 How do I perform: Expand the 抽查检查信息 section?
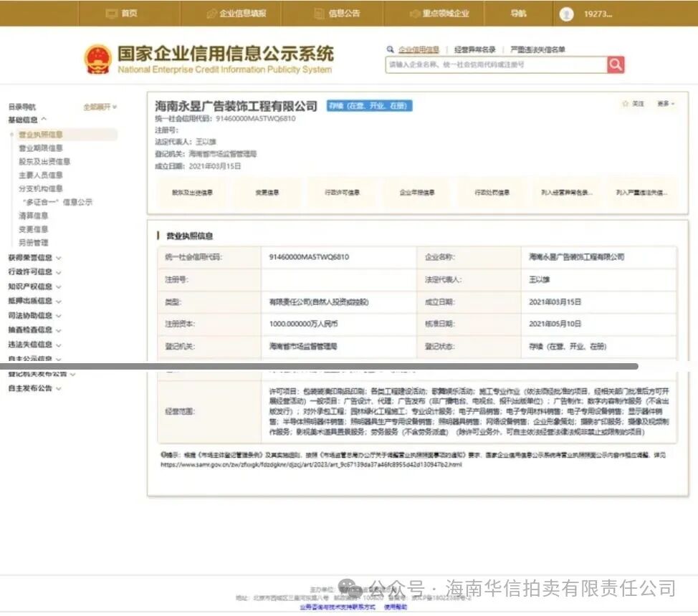[x=34, y=329]
